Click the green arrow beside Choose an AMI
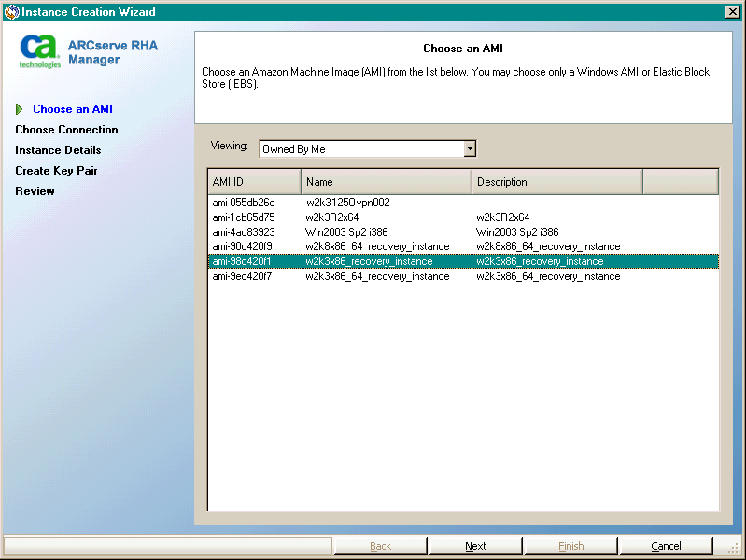 pyautogui.click(x=20, y=109)
